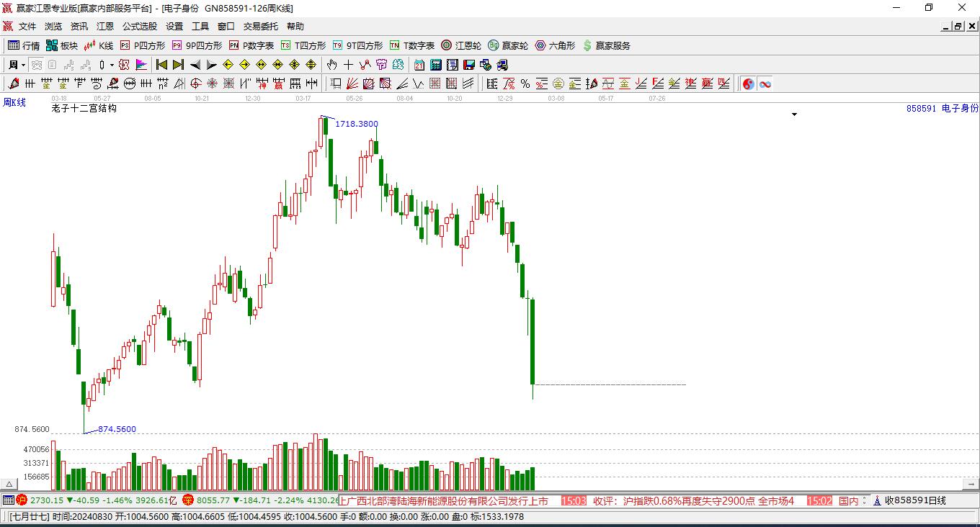Click the orange 沪 index icon
This screenshot has width=980, height=527.
[x=22, y=500]
